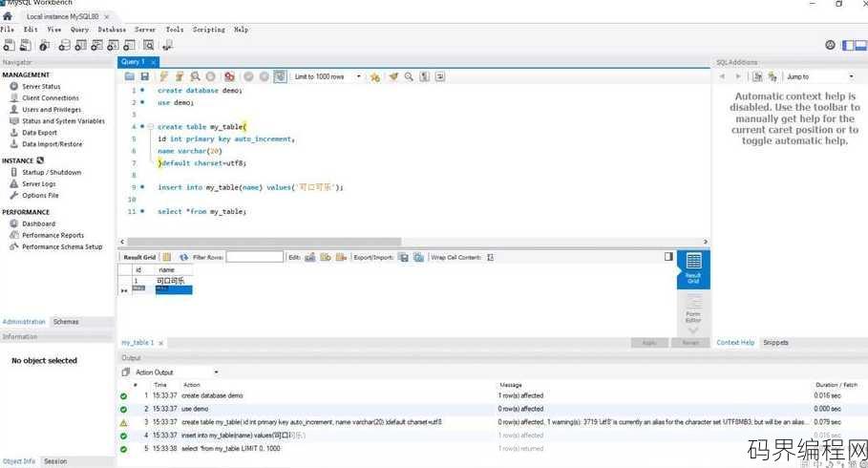Create a new SQL tab from main toolbar

click(10, 46)
